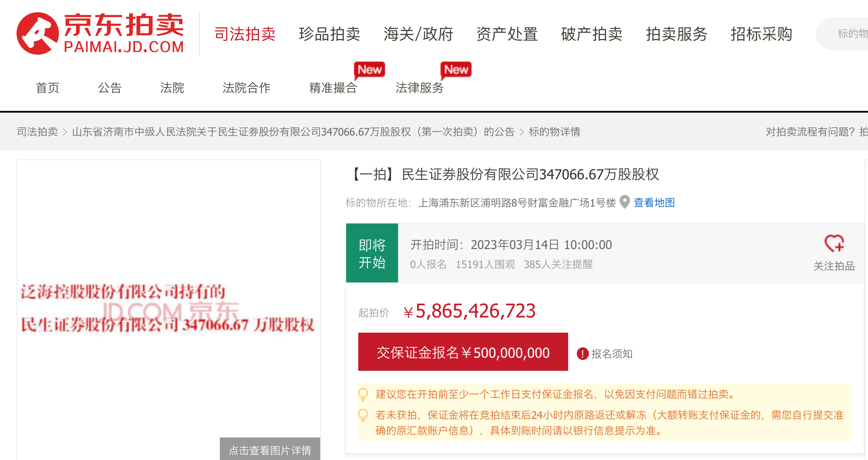The width and height of the screenshot is (868, 460).
Task: Click the red exclamation icon beside 报名须知
Action: (x=582, y=354)
